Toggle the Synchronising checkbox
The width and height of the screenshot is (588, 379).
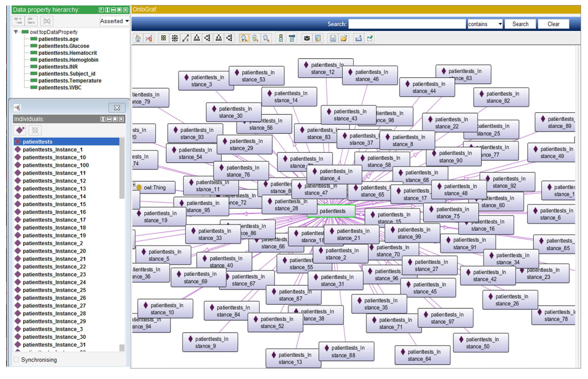click(16, 360)
